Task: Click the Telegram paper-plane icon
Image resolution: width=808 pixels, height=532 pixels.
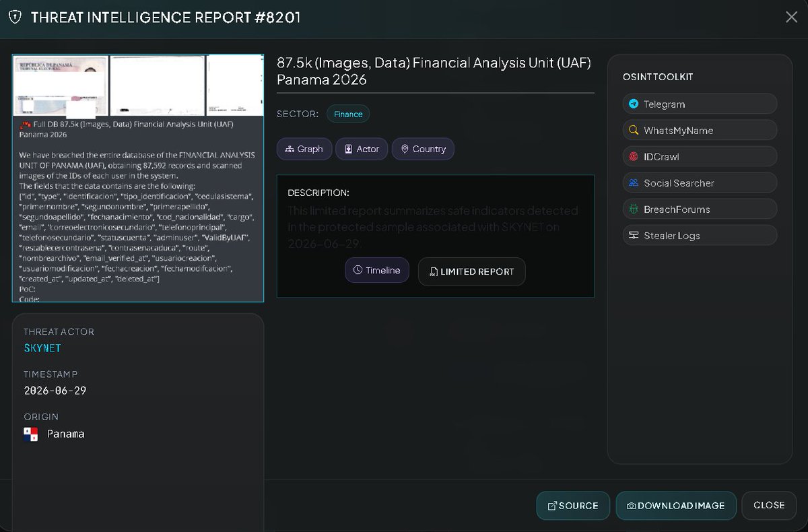Action: click(634, 104)
